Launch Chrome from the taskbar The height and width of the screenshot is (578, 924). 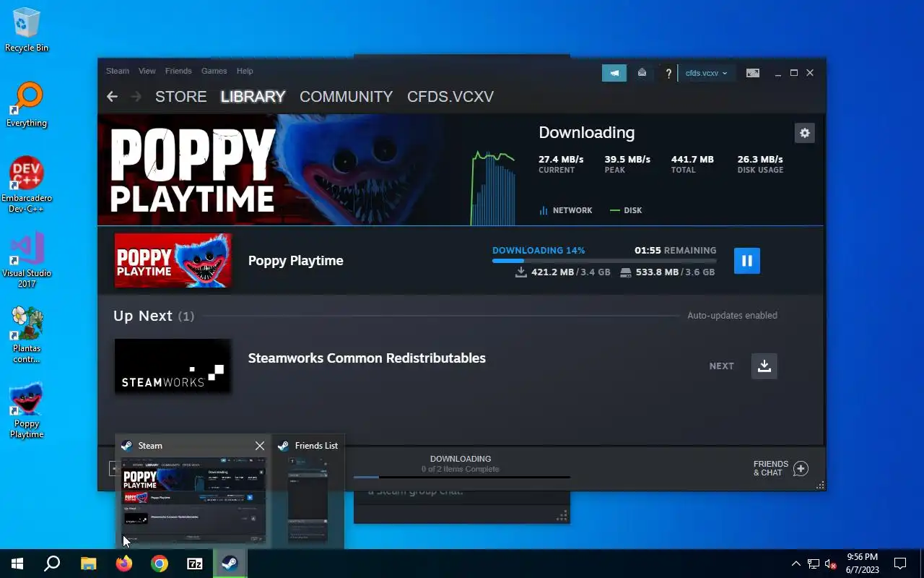click(x=160, y=564)
